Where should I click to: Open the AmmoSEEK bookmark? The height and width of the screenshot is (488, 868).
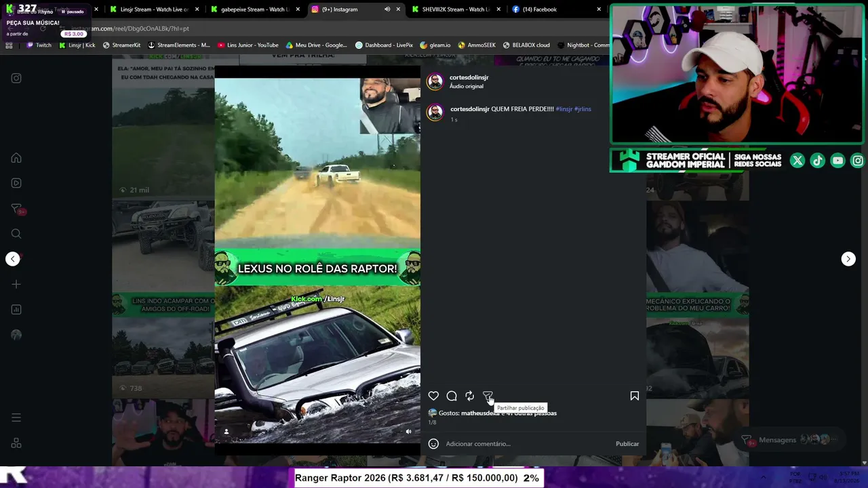(x=477, y=45)
